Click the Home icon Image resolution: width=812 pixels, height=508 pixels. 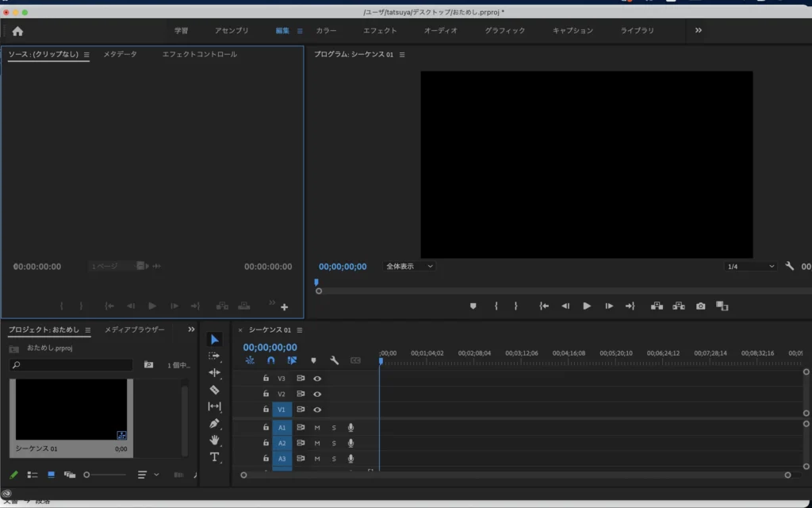click(x=17, y=31)
